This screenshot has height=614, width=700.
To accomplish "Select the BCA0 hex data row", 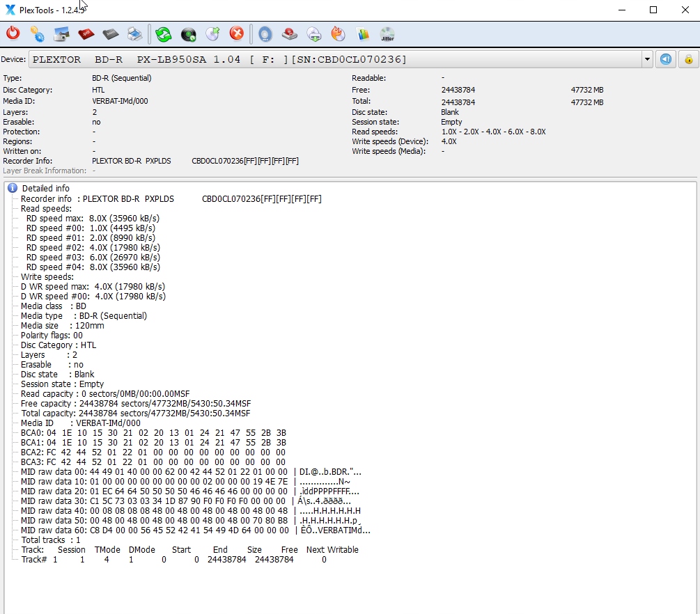I will [x=153, y=433].
